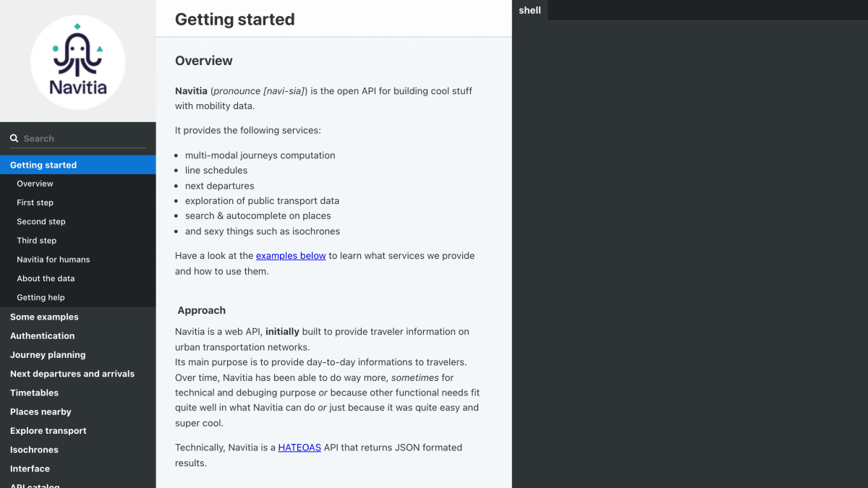The image size is (868, 488).
Task: Click the Navitia octopus logo
Action: pos(78,62)
